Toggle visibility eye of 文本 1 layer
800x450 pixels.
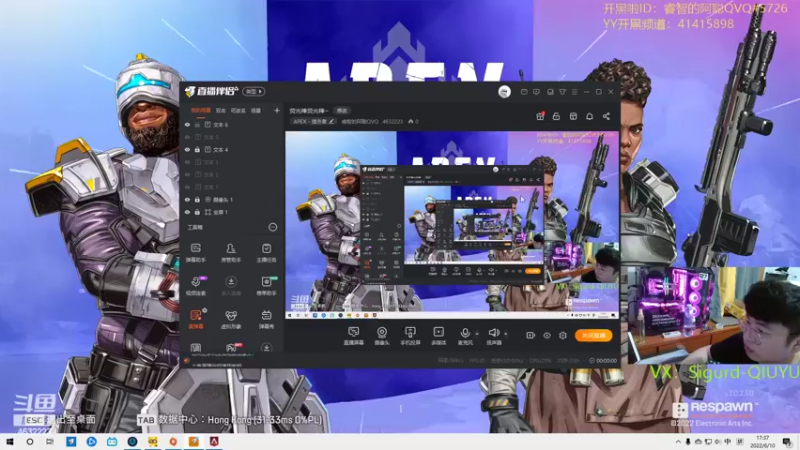[x=187, y=187]
